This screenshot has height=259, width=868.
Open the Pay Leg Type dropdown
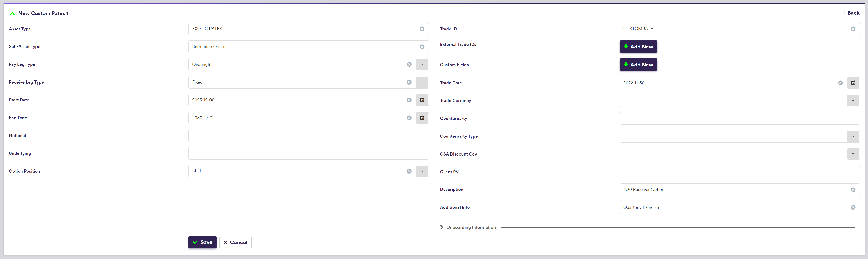click(x=422, y=64)
